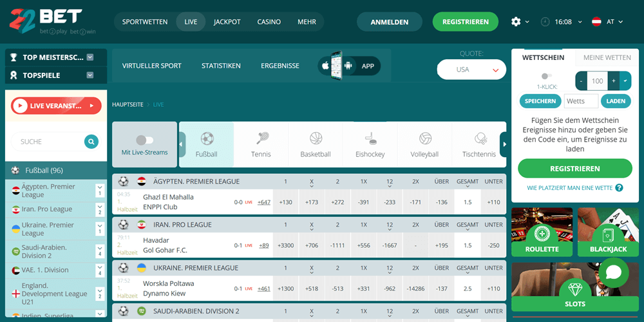
Task: Expand Saudi-Arabien. Division 2 in sidebar
Action: (100, 251)
